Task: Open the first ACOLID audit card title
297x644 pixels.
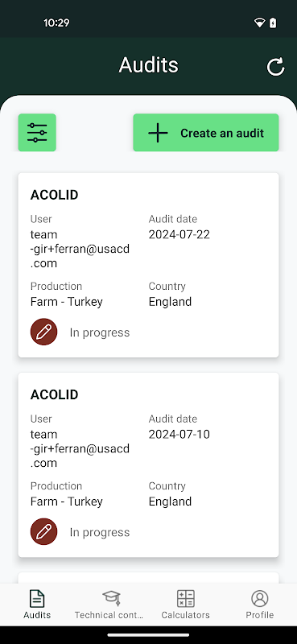Action: click(x=54, y=195)
